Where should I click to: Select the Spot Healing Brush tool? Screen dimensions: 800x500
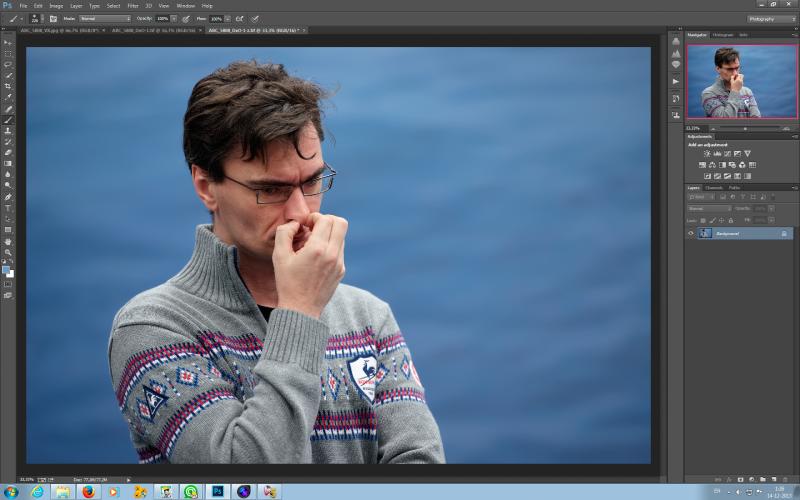point(8,109)
